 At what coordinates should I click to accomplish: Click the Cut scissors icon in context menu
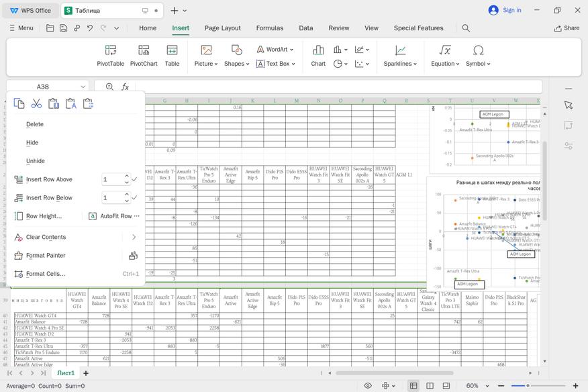click(36, 103)
